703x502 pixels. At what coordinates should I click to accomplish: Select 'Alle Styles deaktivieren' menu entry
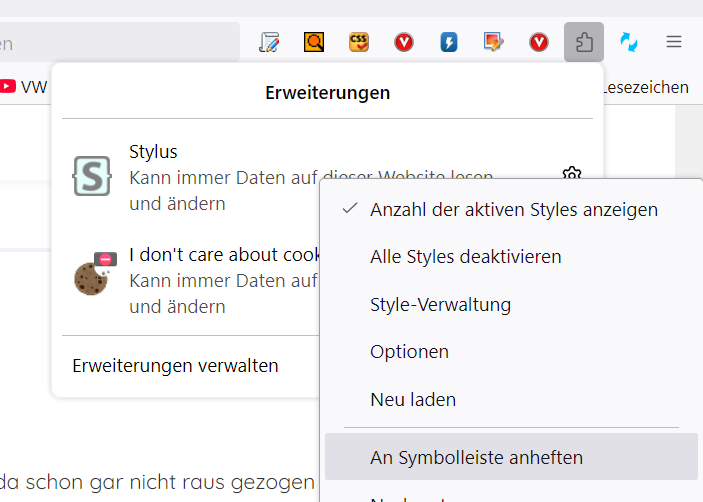coord(465,257)
